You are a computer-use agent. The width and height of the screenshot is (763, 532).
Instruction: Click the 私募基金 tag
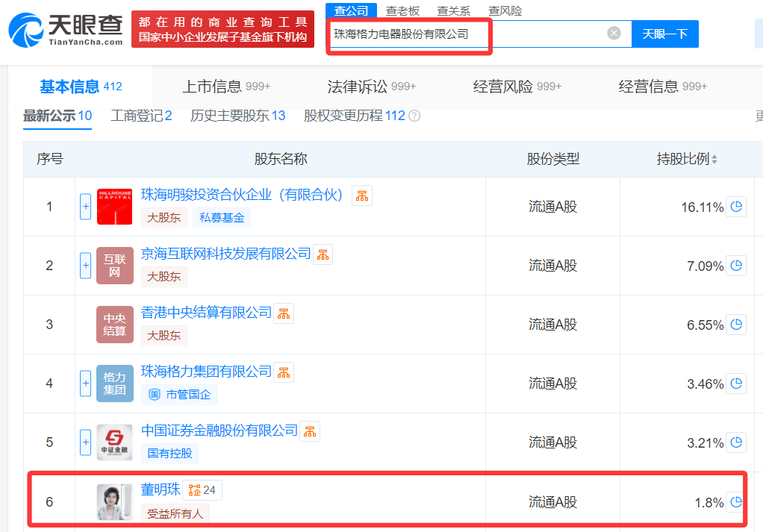(x=222, y=218)
